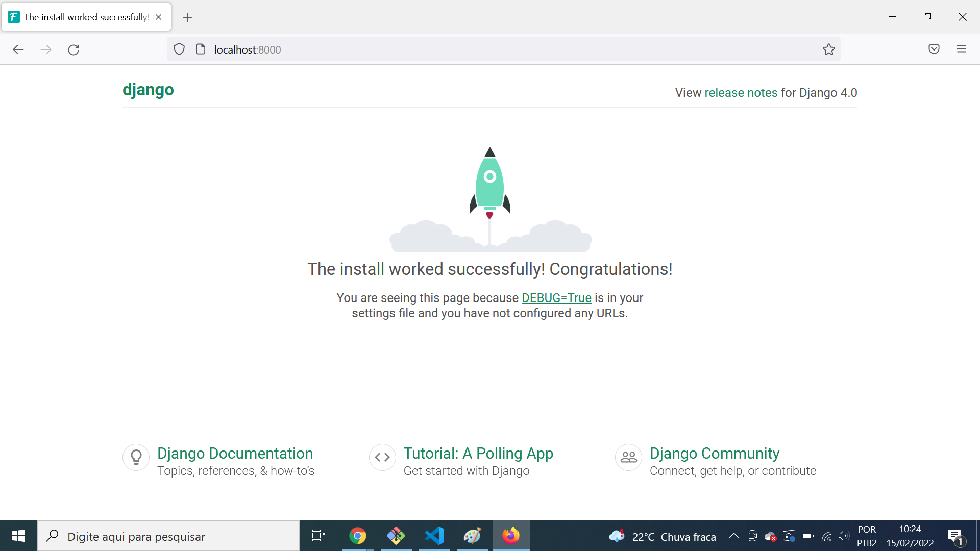This screenshot has height=551, width=980.
Task: Click the browser reload page button
Action: click(73, 49)
